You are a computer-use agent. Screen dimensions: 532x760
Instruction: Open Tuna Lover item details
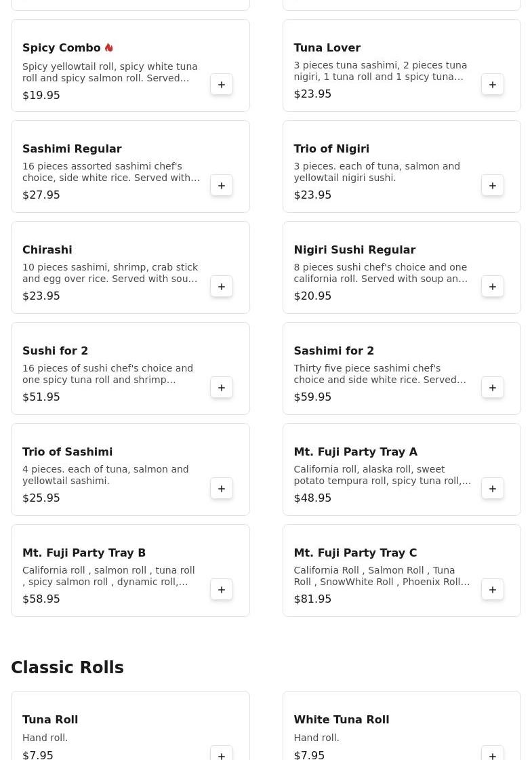327,48
